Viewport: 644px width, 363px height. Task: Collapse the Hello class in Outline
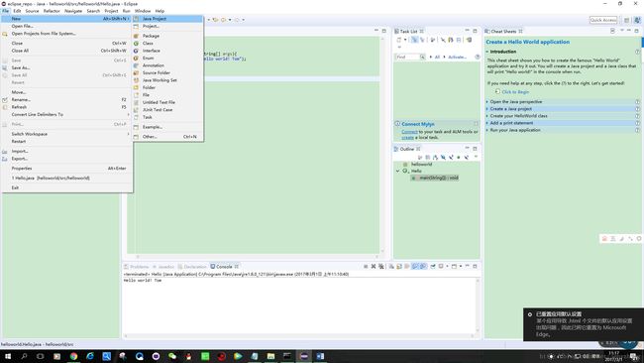397,171
